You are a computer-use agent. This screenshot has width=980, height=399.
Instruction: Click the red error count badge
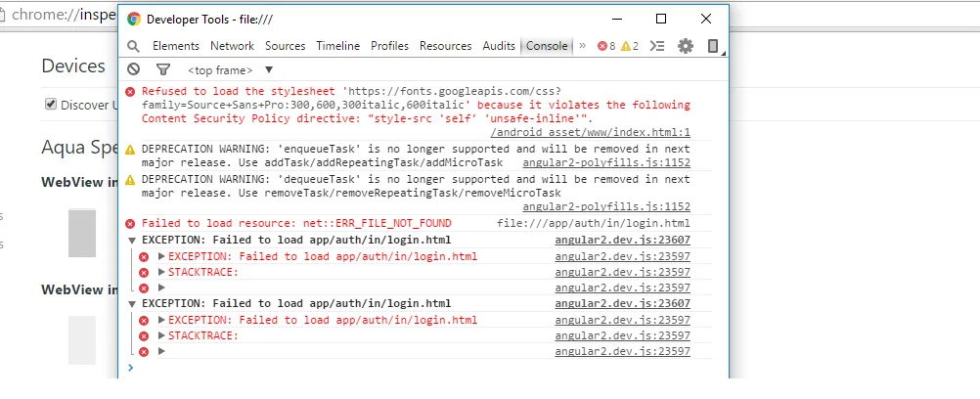click(606, 46)
